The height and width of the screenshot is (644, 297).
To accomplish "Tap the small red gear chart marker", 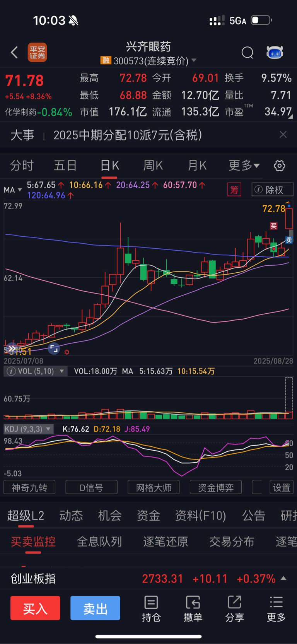I will (67, 352).
